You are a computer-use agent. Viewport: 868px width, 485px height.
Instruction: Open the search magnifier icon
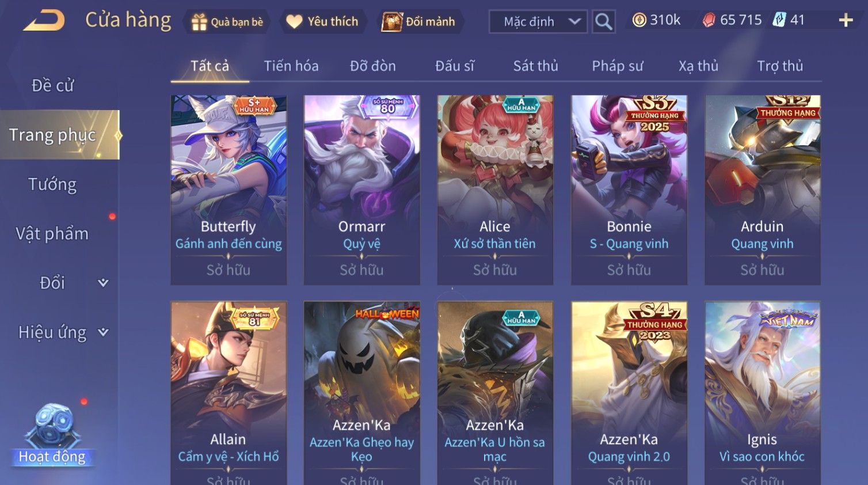pyautogui.click(x=603, y=22)
